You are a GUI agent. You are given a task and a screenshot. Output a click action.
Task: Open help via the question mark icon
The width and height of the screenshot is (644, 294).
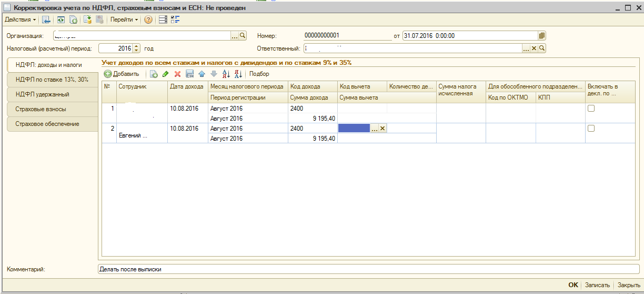(148, 20)
